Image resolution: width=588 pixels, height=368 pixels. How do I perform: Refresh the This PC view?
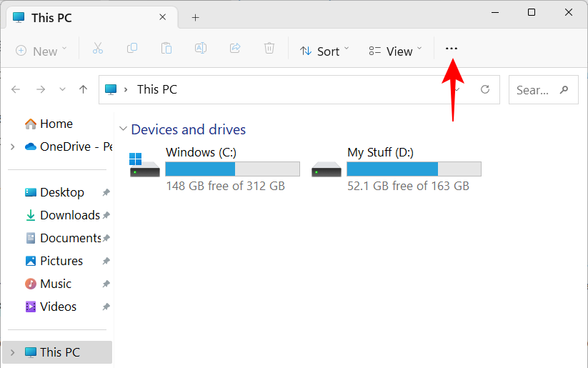(485, 89)
